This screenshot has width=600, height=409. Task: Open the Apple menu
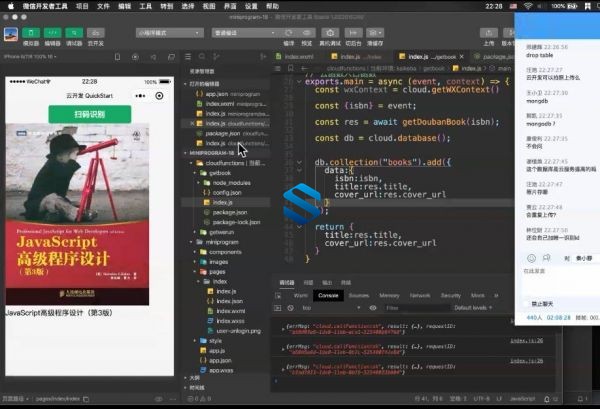[11, 6]
